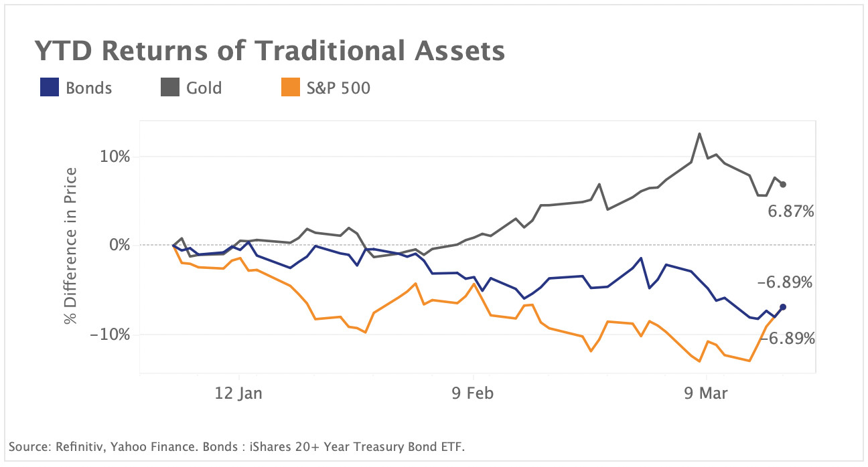Image resolution: width=868 pixels, height=467 pixels.
Task: Select the Bonds line's end-point dot
Action: click(783, 307)
